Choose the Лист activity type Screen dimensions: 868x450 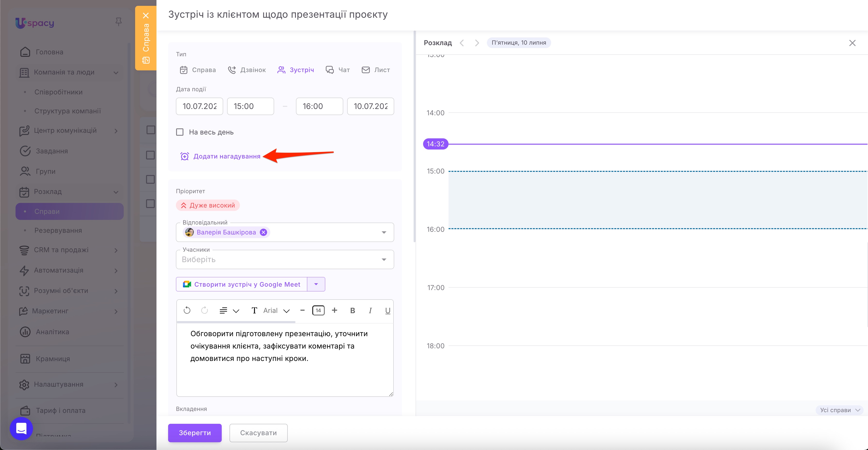click(375, 70)
